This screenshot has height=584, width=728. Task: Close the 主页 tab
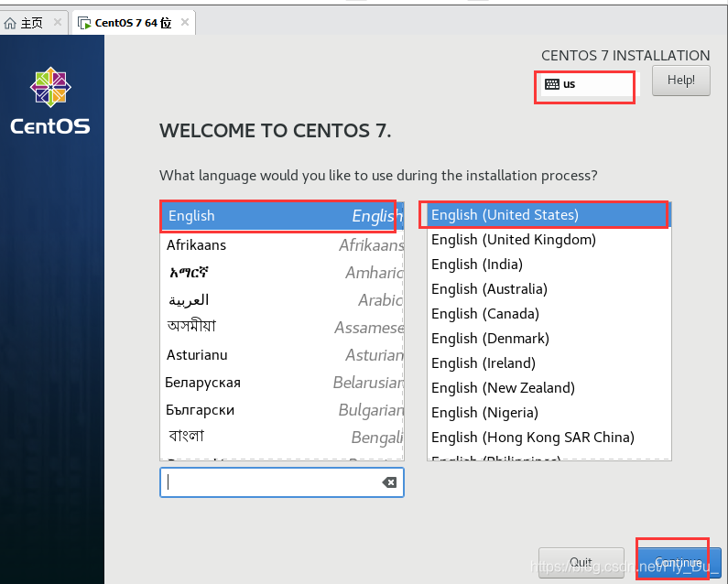click(58, 22)
